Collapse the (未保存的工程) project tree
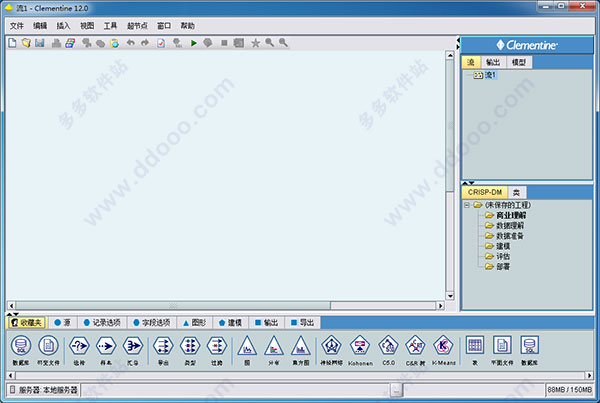This screenshot has height=403, width=600. click(467, 205)
